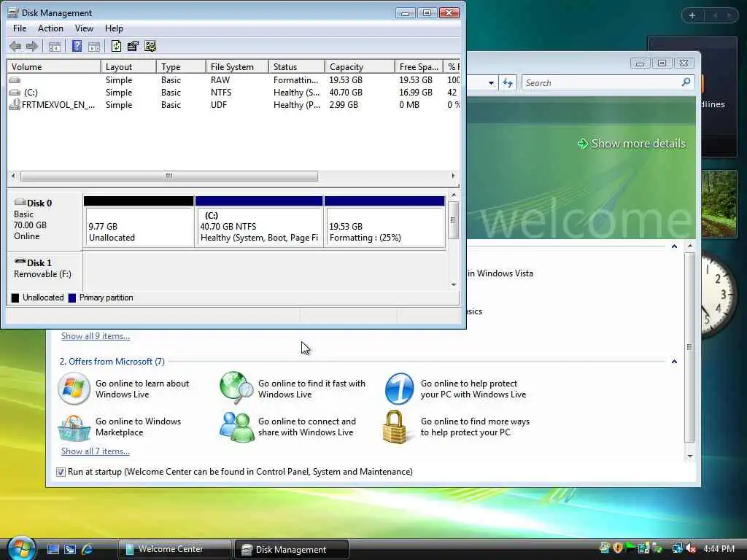Click Go online to Windows Marketplace
The height and width of the screenshot is (560, 747).
coord(138,427)
